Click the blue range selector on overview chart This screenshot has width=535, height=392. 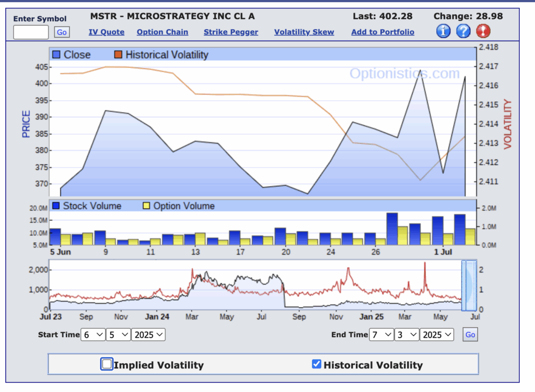click(x=469, y=286)
